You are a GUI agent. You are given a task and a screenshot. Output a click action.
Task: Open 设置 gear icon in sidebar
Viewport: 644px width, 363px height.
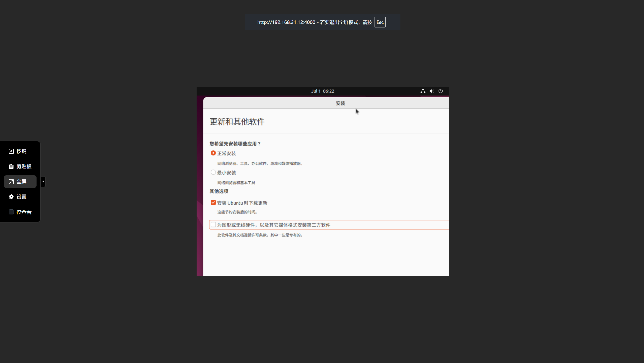pyautogui.click(x=11, y=197)
